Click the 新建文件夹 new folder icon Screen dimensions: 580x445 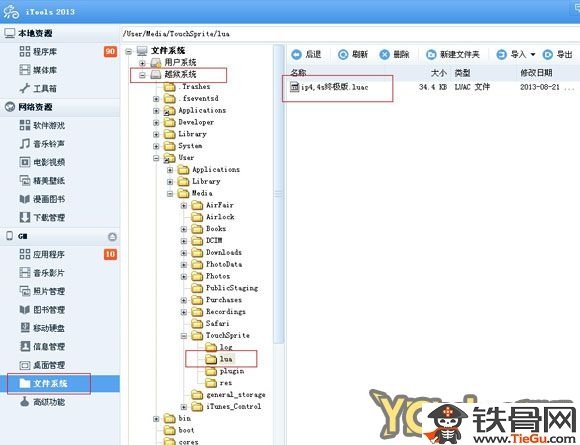click(431, 54)
